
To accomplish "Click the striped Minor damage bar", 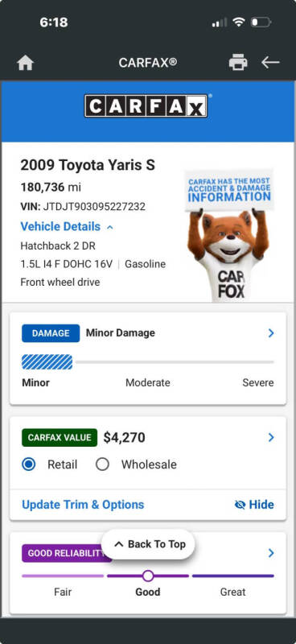I will click(x=47, y=362).
